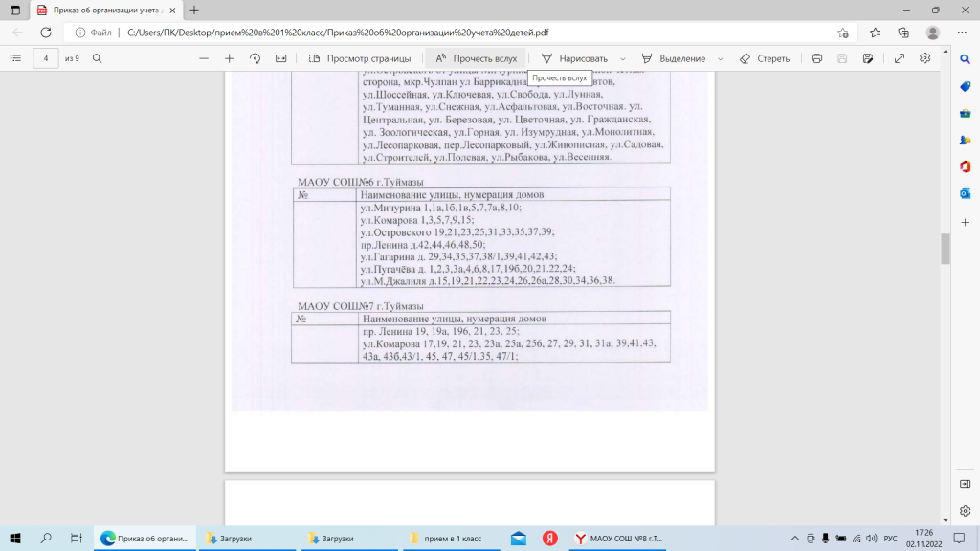Screen dimensions: 980x551
Task: Show hidden system tray icons
Action: [x=794, y=538]
